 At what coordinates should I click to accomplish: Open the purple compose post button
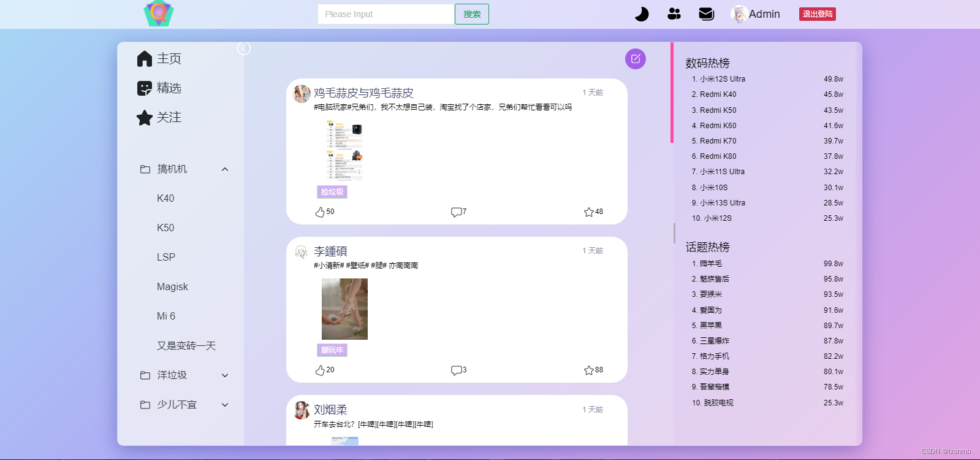[x=636, y=59]
